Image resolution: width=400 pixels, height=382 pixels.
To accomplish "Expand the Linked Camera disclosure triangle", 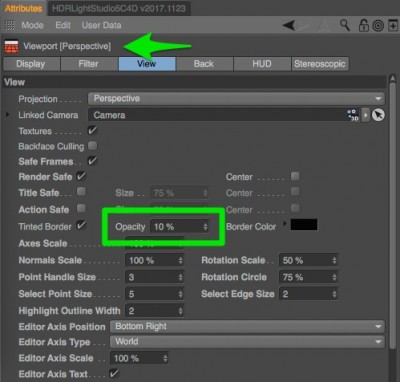I will click(x=8, y=115).
